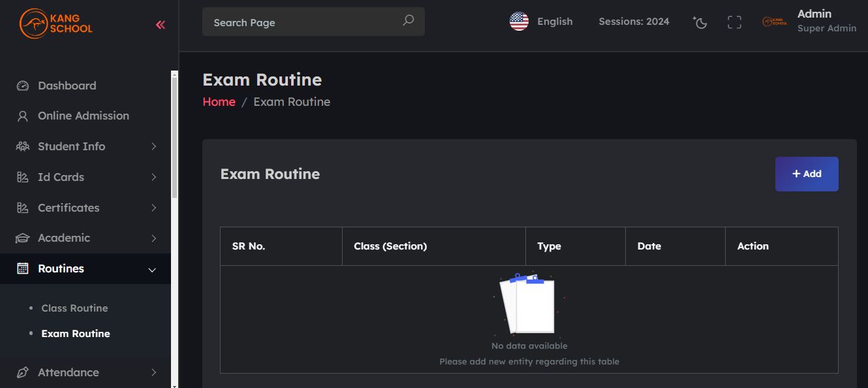
Task: Click the Certificates icon
Action: pyautogui.click(x=23, y=208)
